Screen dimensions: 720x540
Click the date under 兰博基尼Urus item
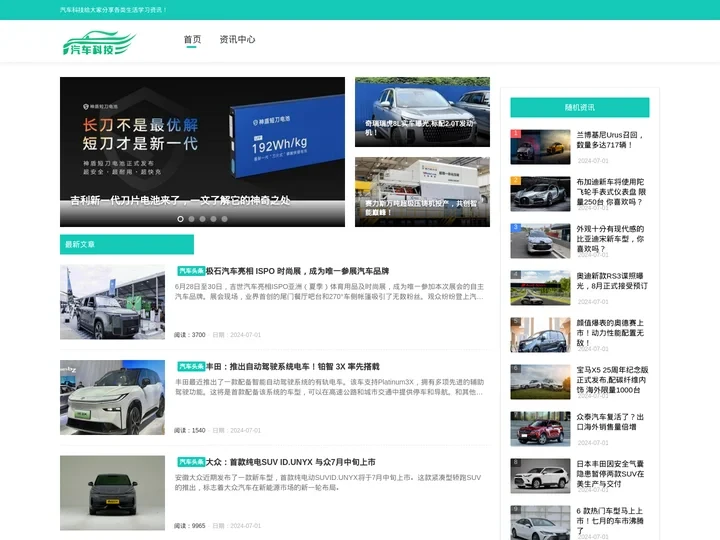[x=593, y=161]
